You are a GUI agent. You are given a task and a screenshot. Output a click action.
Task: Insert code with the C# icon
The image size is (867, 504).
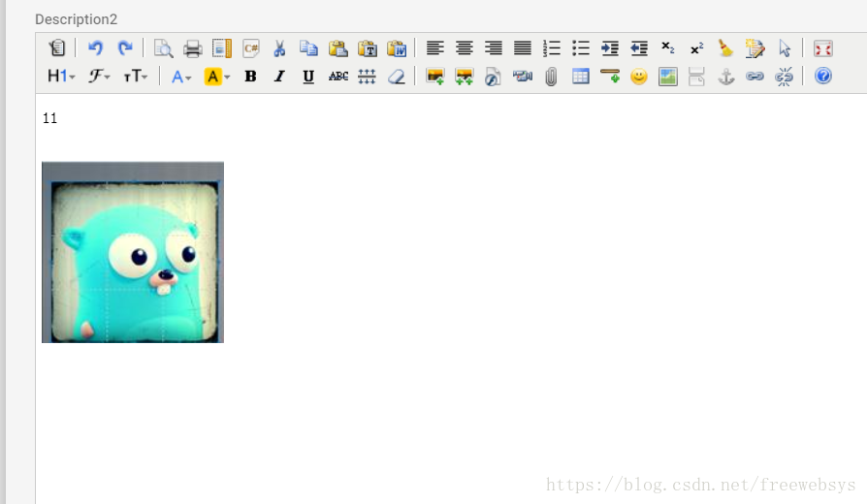point(251,48)
